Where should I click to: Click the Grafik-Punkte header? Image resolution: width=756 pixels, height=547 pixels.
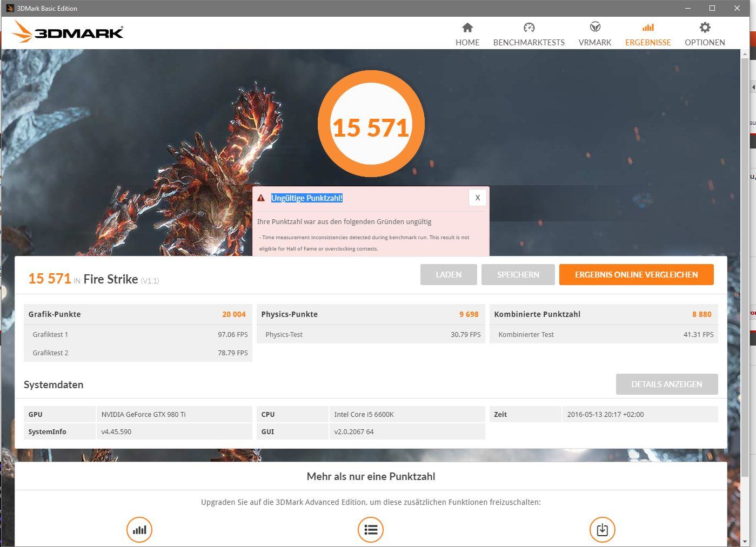55,314
